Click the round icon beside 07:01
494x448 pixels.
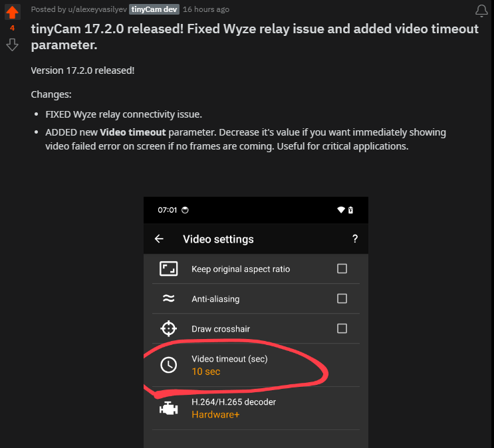[185, 210]
